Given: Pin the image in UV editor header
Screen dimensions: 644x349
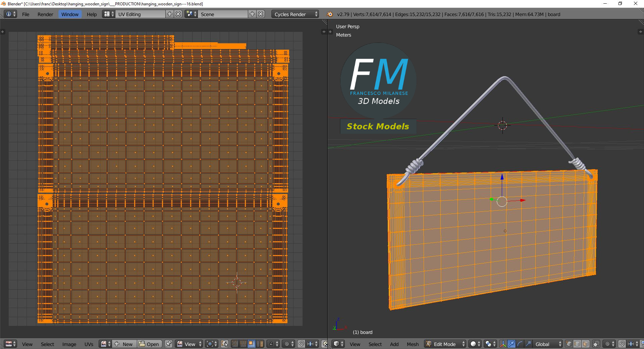Looking at the screenshot, I should tap(168, 344).
